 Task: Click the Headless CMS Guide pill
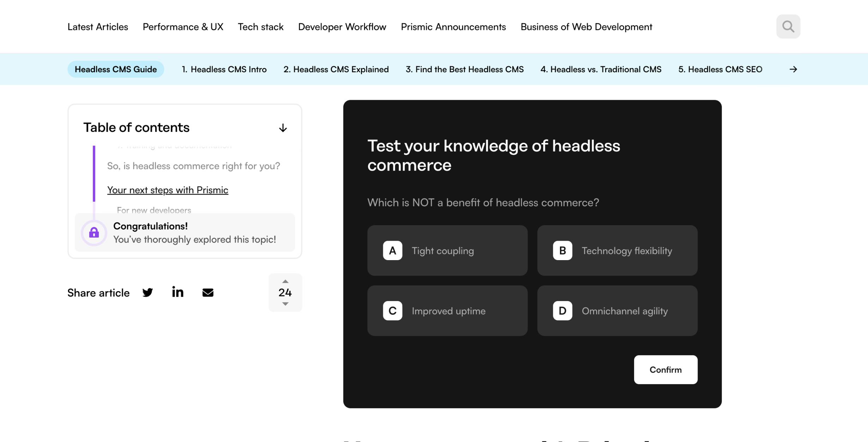[116, 69]
